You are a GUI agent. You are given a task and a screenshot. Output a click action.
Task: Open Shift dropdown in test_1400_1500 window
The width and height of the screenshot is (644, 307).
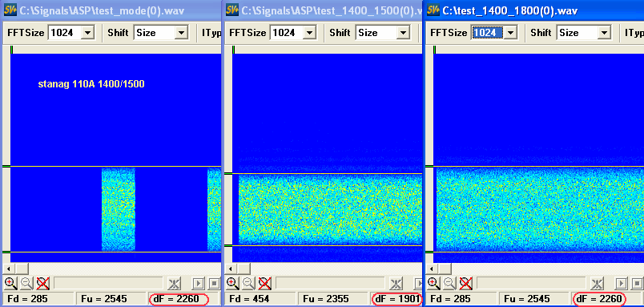[404, 33]
